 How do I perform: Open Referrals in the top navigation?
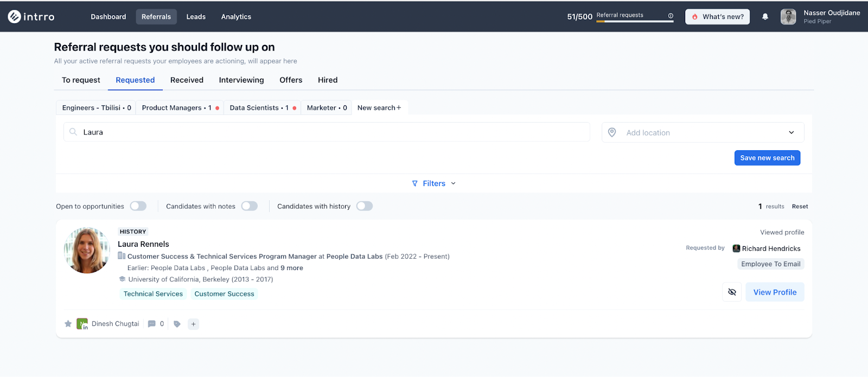click(x=156, y=17)
